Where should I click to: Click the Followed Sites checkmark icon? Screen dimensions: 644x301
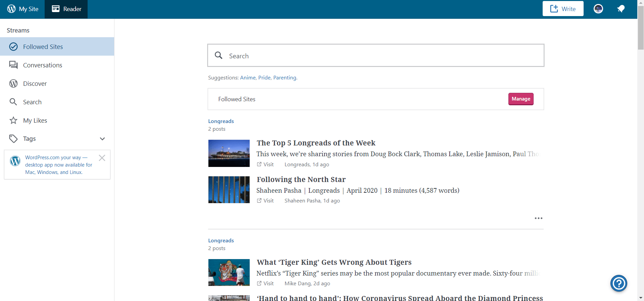point(13,47)
